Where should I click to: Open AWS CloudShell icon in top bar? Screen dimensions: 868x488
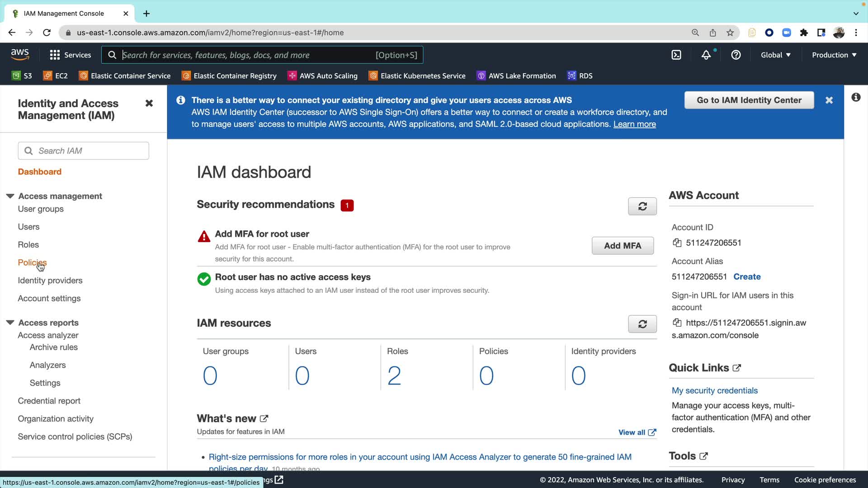click(676, 55)
